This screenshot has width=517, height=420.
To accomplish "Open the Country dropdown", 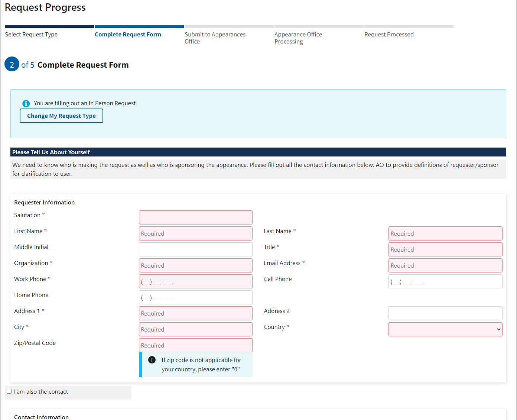I will pyautogui.click(x=445, y=329).
